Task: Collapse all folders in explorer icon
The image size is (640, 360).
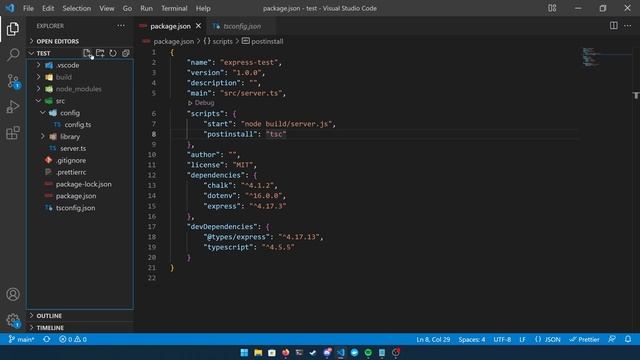Action: 126,53
